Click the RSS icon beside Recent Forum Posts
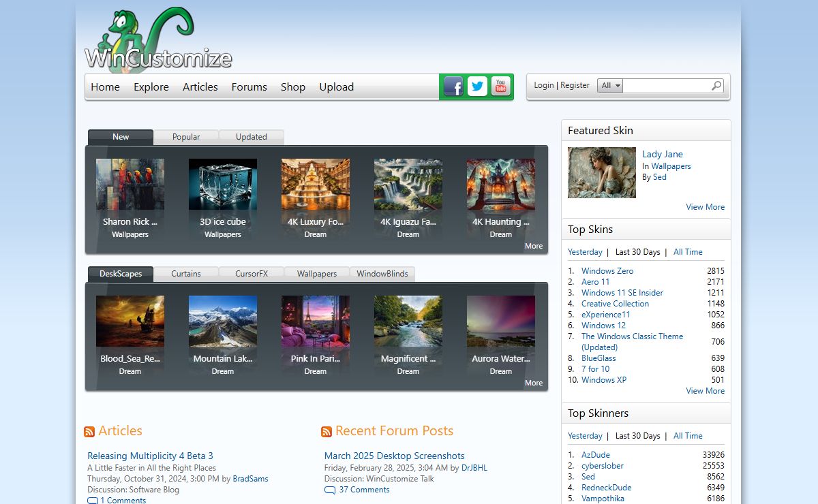This screenshot has width=818, height=504. (x=327, y=432)
